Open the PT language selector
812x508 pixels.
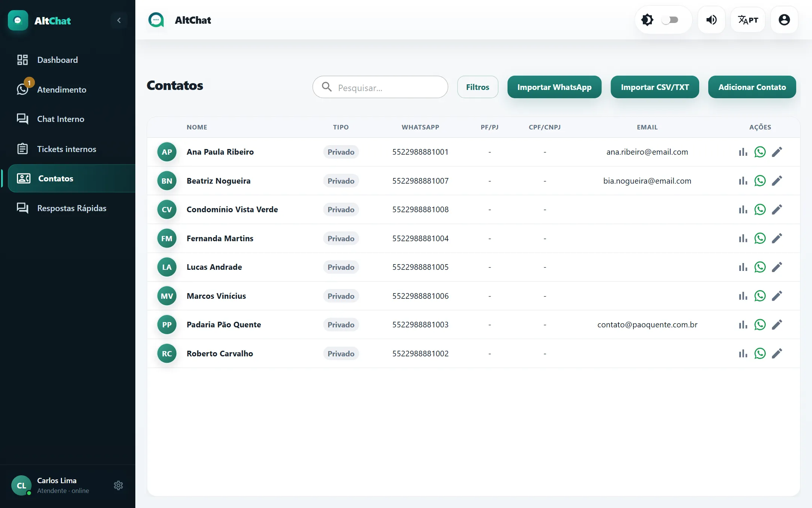click(x=748, y=20)
